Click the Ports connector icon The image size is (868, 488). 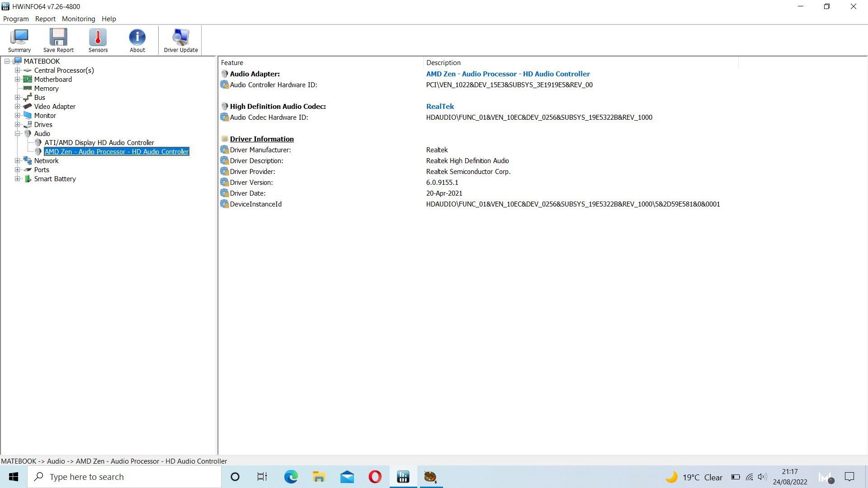(28, 169)
